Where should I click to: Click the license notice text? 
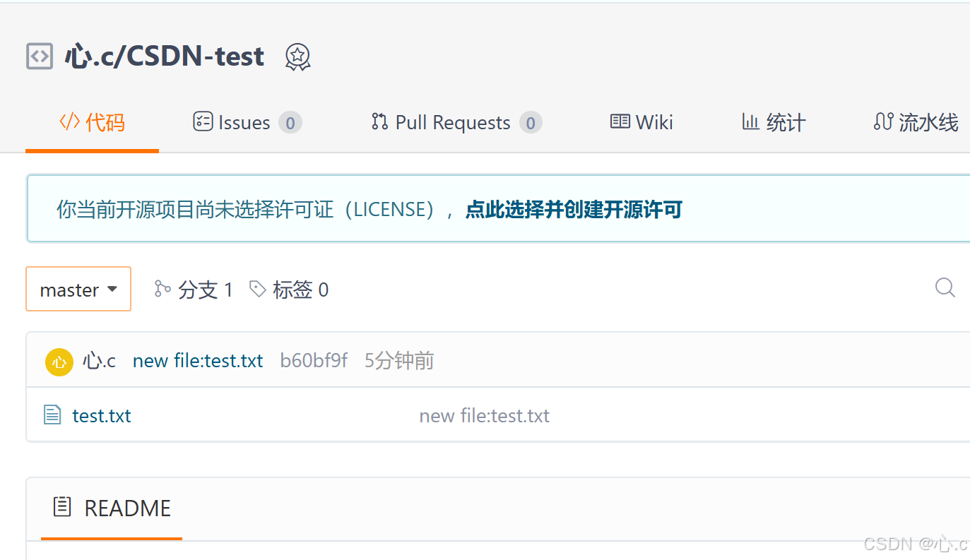tap(255, 210)
